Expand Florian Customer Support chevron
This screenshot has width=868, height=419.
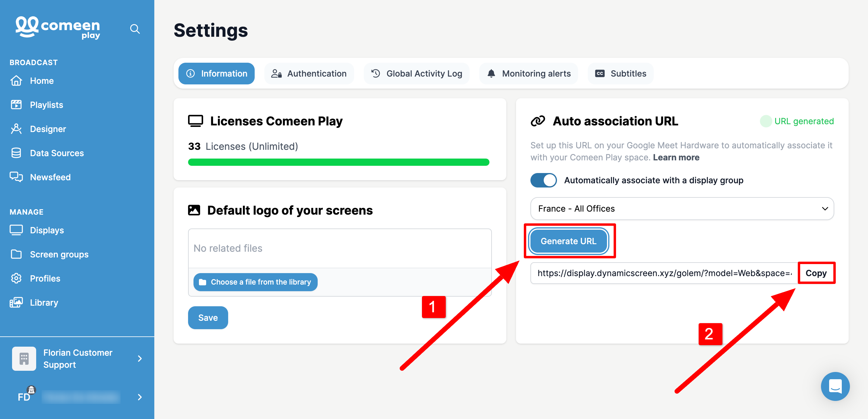point(140,359)
